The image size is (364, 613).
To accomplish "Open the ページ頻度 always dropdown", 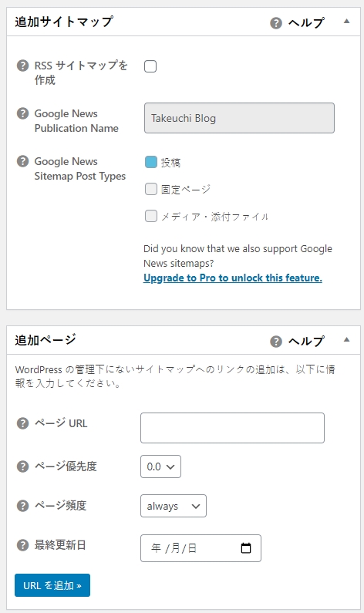I will (x=174, y=506).
